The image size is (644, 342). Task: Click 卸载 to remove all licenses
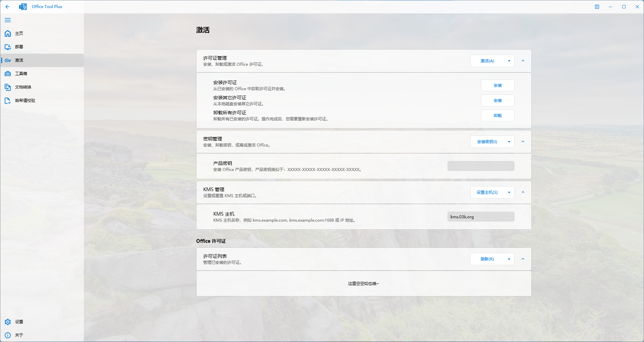(497, 115)
